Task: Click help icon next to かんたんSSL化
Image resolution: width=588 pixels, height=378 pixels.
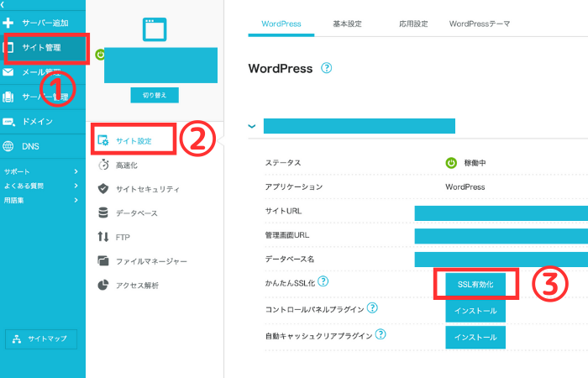Action: pyautogui.click(x=323, y=281)
